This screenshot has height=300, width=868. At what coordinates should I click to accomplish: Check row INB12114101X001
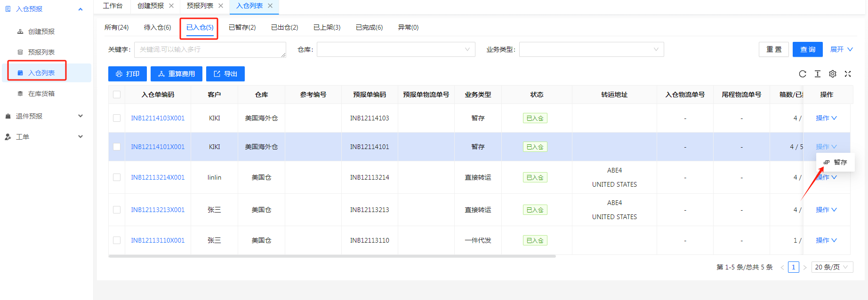117,147
